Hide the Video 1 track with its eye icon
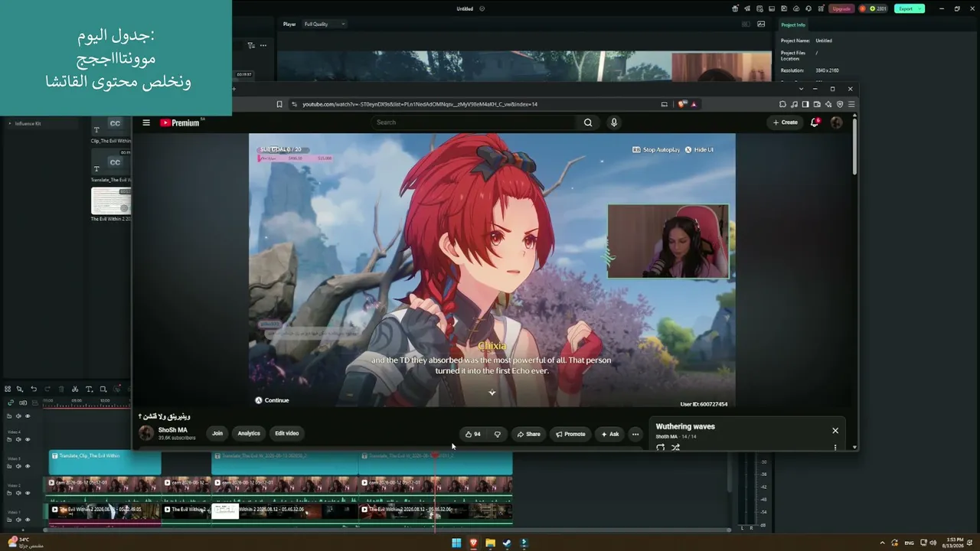The image size is (980, 551). (x=28, y=520)
